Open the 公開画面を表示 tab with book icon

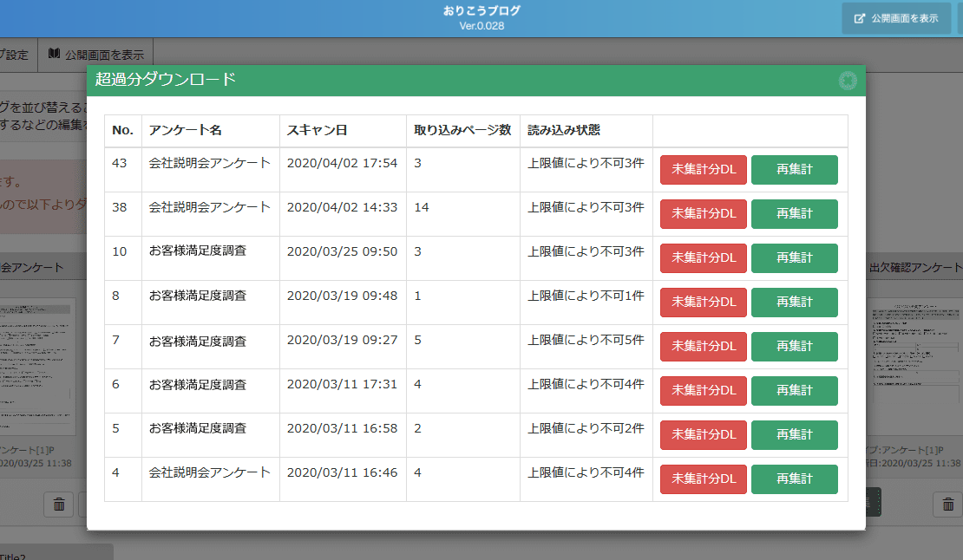pyautogui.click(x=95, y=54)
